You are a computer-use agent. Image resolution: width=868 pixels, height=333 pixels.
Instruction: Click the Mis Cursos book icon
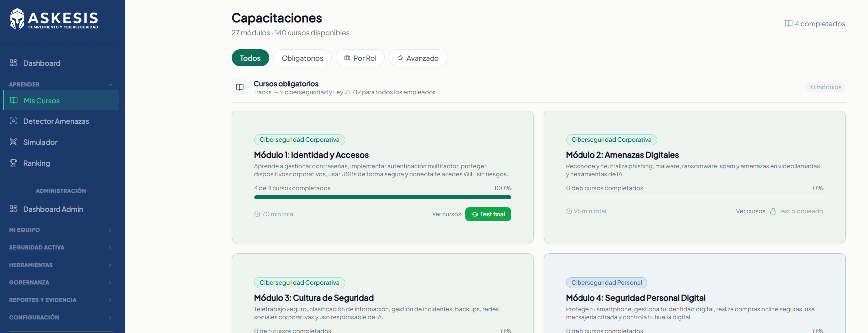tap(14, 100)
